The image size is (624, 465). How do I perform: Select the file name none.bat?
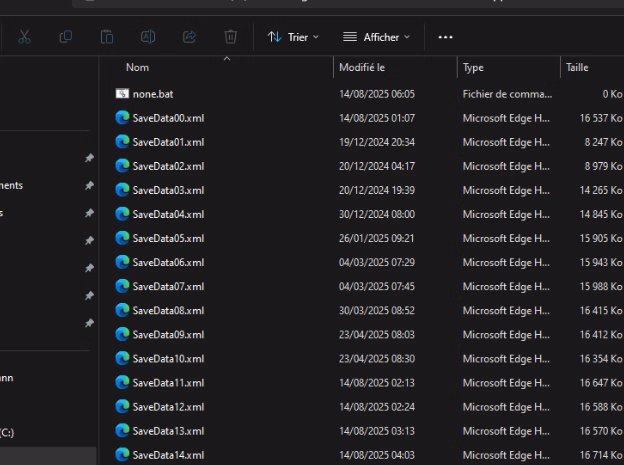153,94
